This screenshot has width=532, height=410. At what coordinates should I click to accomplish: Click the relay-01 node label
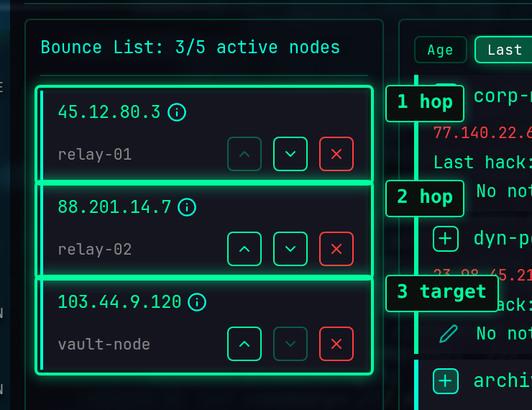click(95, 155)
